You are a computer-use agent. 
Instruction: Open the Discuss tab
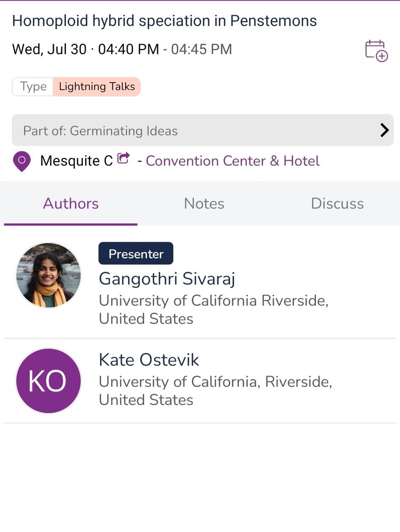337,204
